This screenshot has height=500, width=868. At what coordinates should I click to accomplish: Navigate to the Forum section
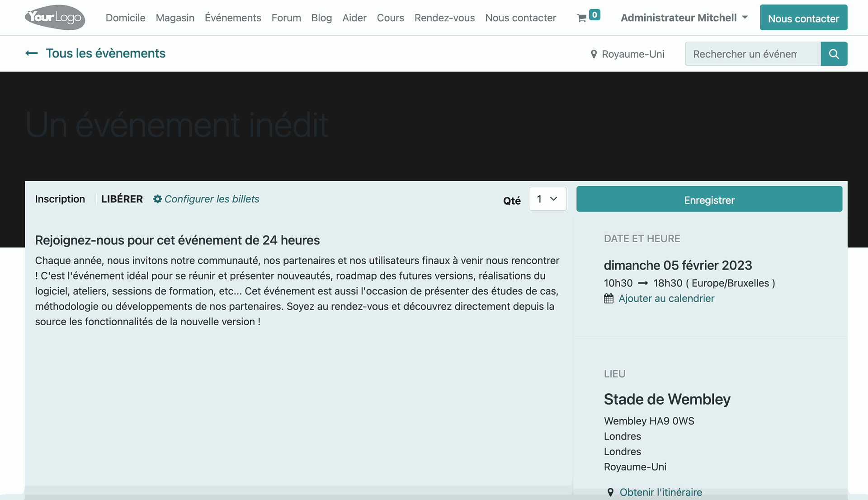[x=286, y=18]
